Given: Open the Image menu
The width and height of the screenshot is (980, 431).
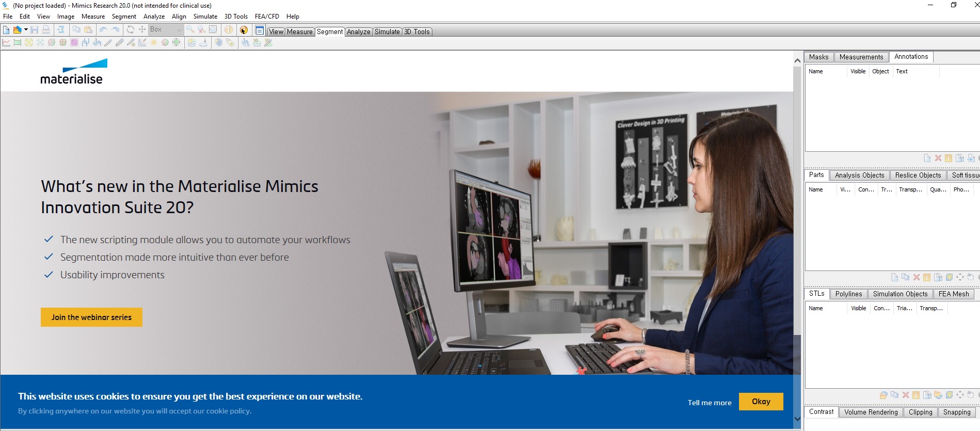Looking at the screenshot, I should pyautogui.click(x=66, y=17).
